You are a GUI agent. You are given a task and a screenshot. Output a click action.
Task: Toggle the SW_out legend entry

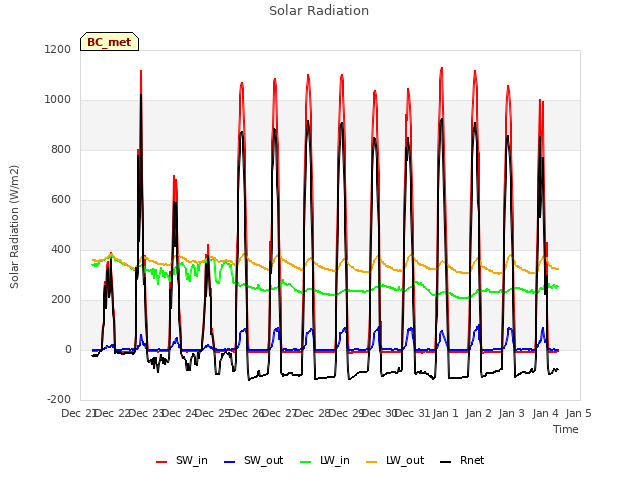253,460
